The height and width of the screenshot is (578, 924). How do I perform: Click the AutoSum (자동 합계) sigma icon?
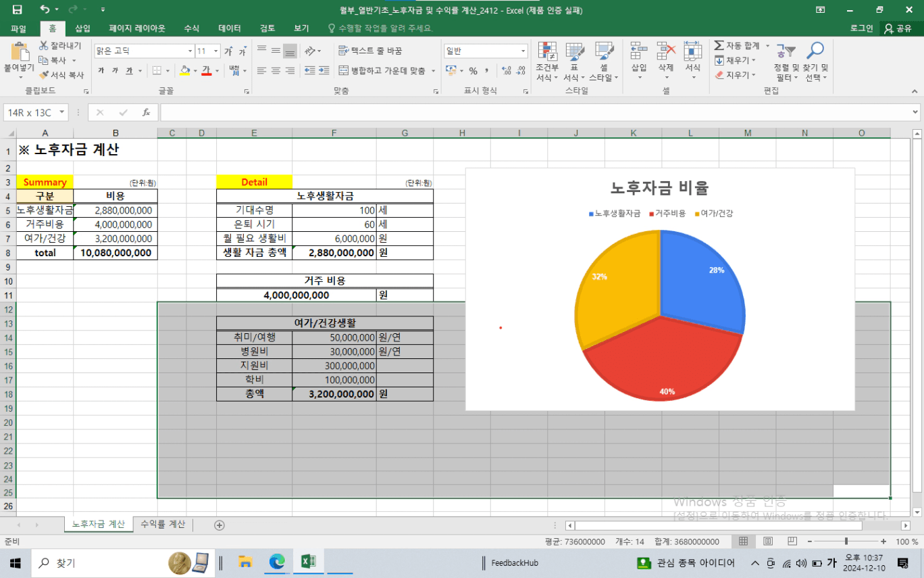pyautogui.click(x=719, y=45)
